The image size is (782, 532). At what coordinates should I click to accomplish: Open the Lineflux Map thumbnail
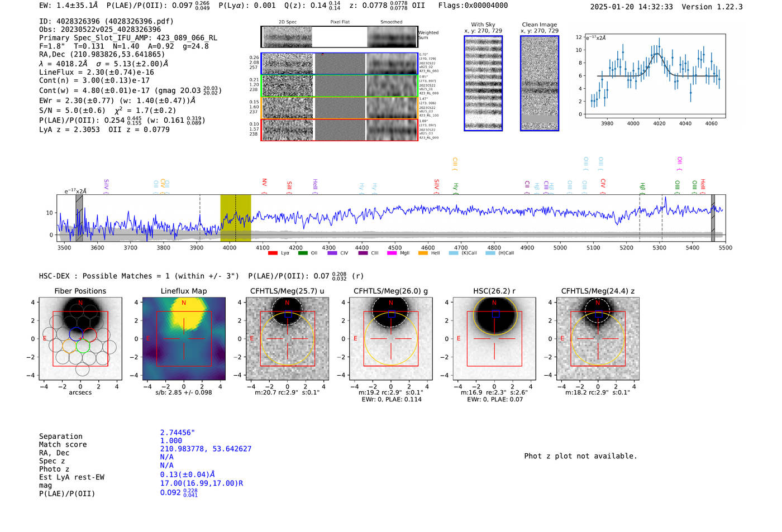(x=184, y=339)
